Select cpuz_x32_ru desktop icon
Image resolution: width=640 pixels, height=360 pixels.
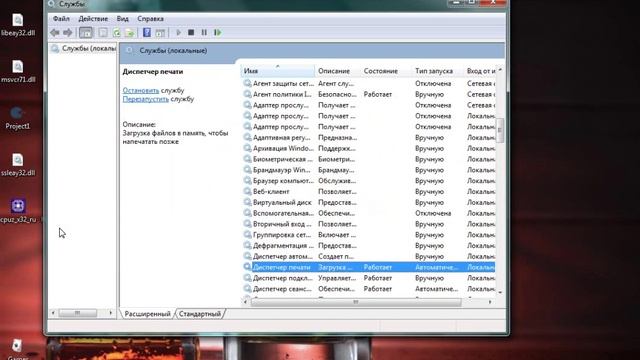(18, 211)
